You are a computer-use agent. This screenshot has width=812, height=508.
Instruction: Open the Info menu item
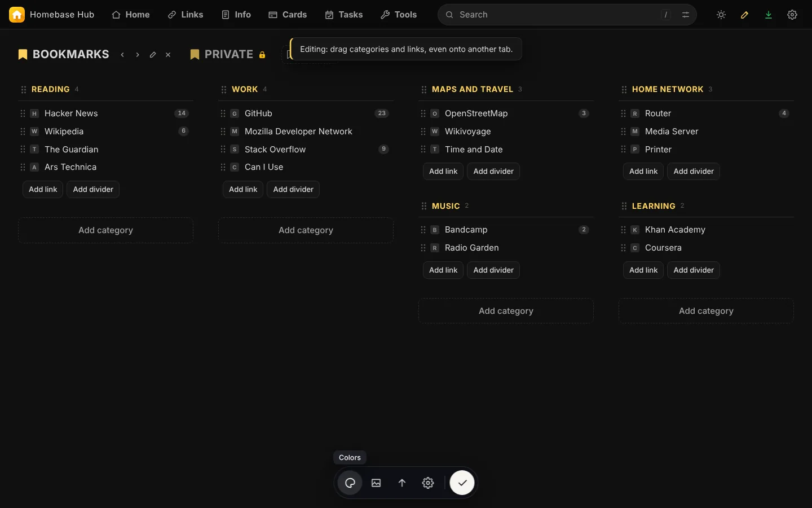(x=236, y=15)
